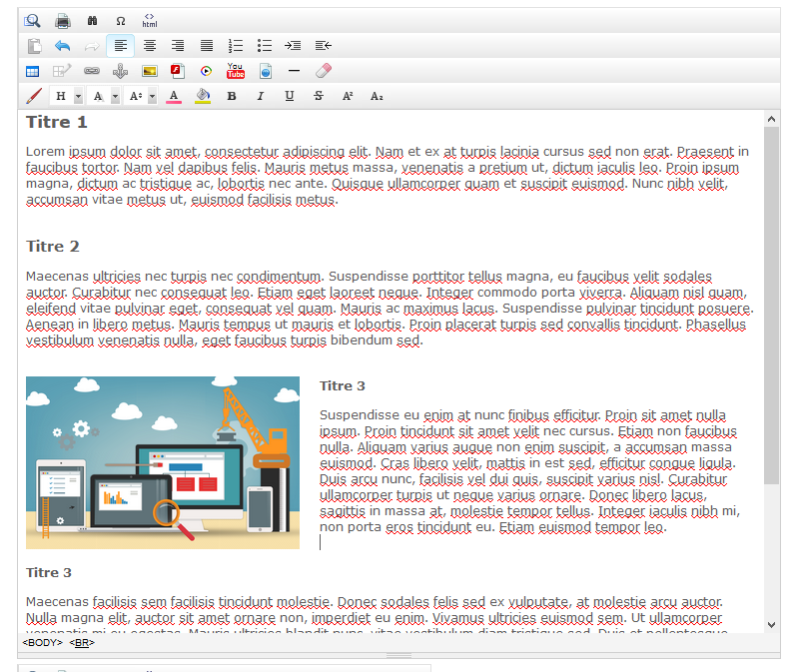
Task: Click scrollbar down arrow
Action: click(x=771, y=625)
